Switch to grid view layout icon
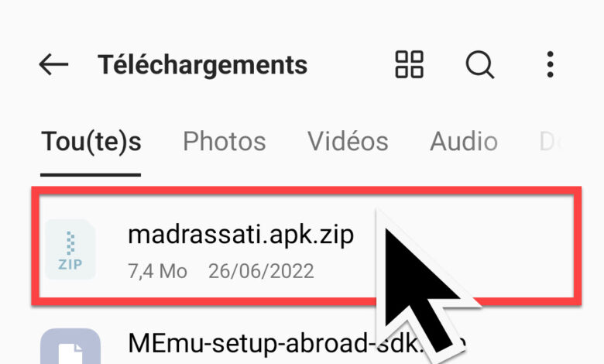604x364 pixels. click(409, 64)
